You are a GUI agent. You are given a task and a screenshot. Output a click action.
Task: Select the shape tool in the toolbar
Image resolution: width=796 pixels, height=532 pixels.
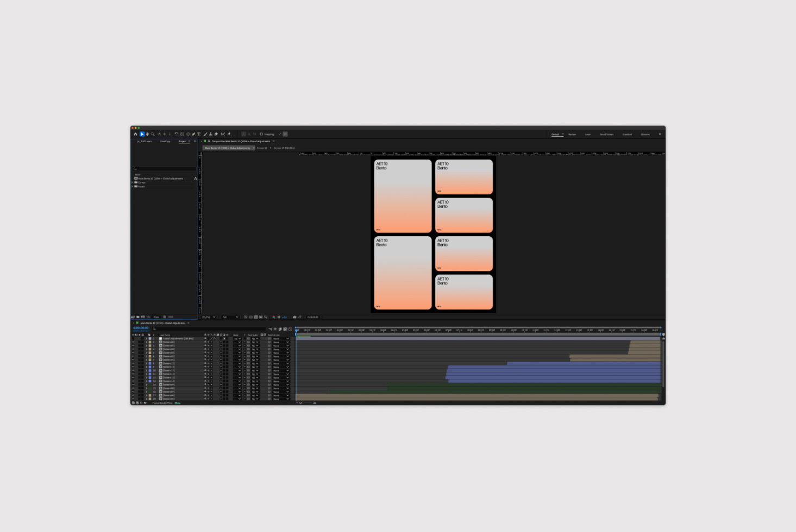tap(189, 134)
